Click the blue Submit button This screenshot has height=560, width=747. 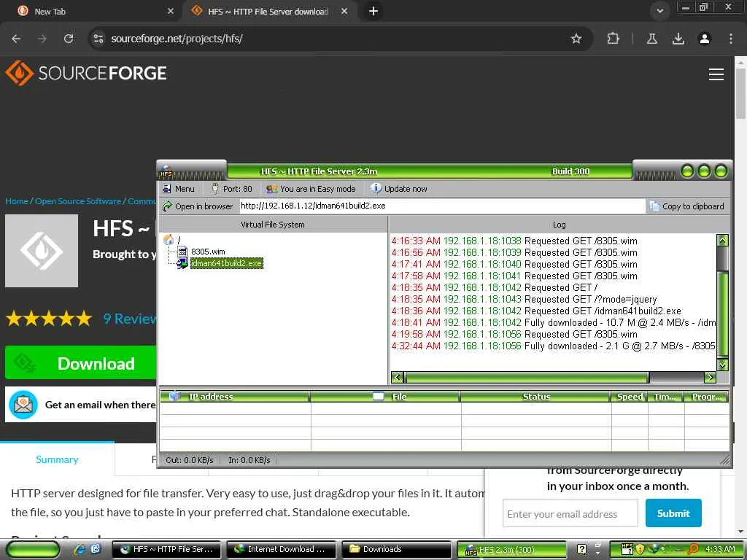tap(673, 513)
